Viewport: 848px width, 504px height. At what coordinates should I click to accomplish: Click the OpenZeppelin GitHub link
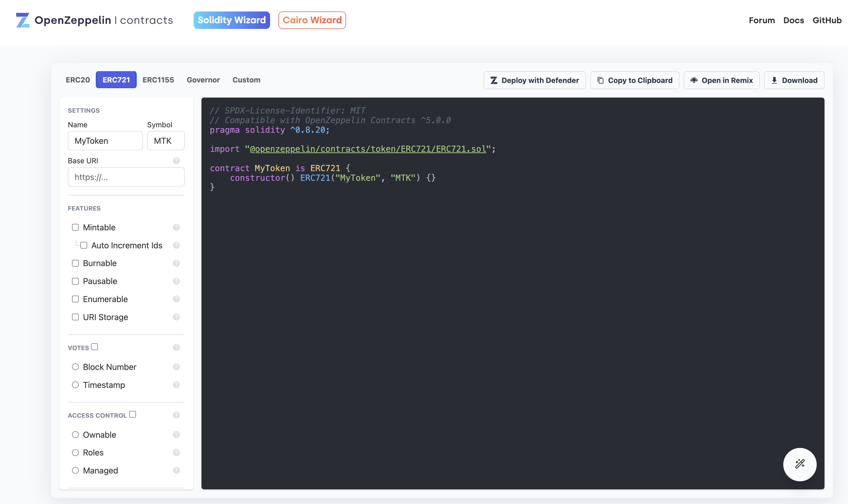click(x=826, y=20)
